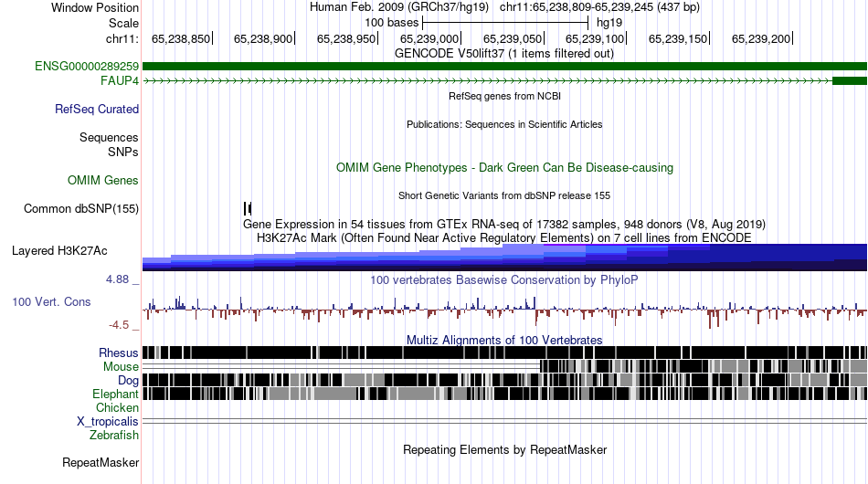The height and width of the screenshot is (484, 868).
Task: Click the Rhesus alignment black bar
Action: (504, 352)
